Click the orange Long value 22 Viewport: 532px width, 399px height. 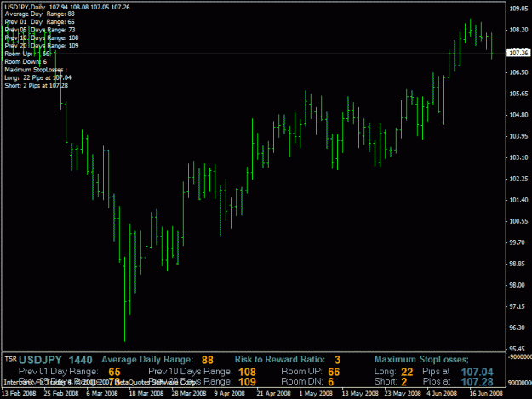pos(407,372)
